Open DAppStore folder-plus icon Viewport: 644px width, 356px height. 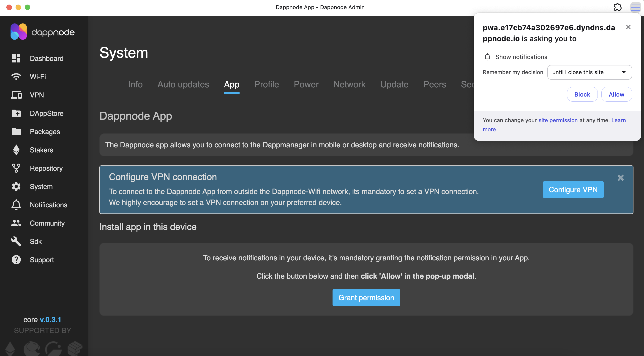[x=16, y=113]
